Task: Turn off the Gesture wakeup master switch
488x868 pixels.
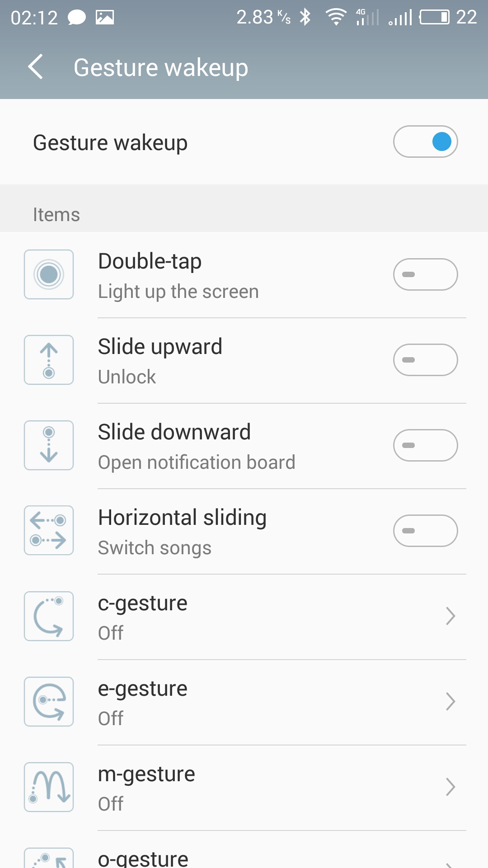Action: [x=425, y=142]
